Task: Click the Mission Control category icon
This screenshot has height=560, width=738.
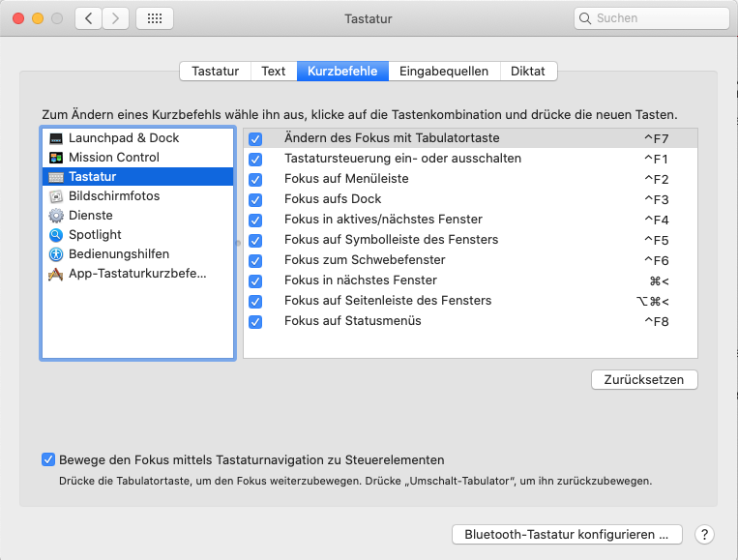Action: pyautogui.click(x=56, y=158)
